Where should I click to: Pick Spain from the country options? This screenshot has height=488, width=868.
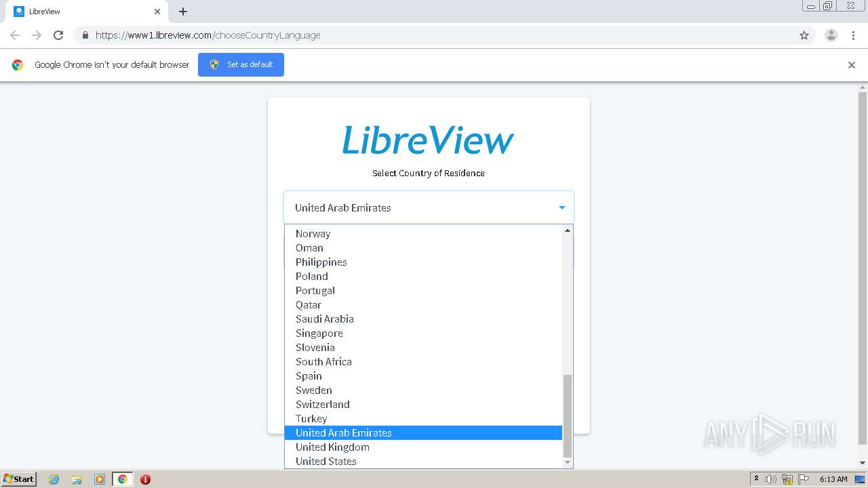click(423, 376)
